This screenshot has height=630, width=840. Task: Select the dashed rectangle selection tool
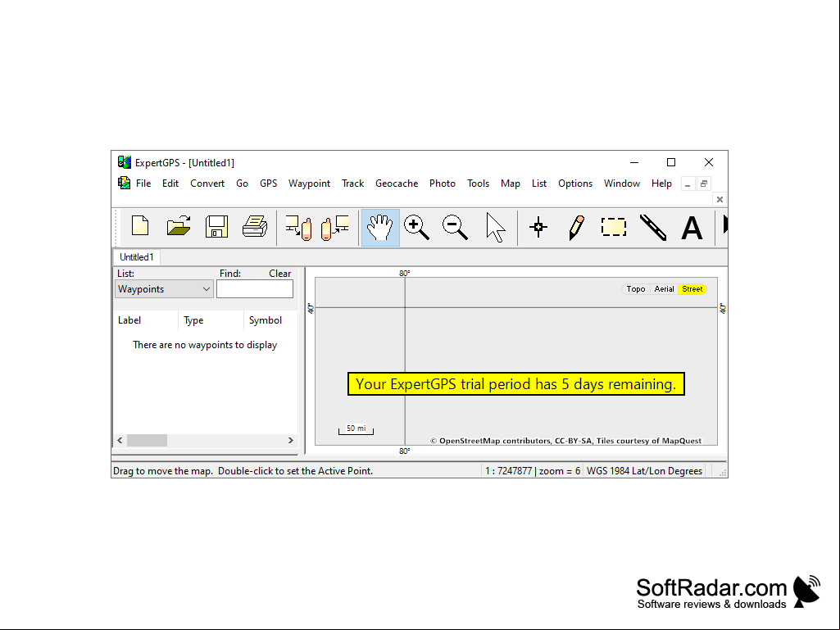click(614, 227)
